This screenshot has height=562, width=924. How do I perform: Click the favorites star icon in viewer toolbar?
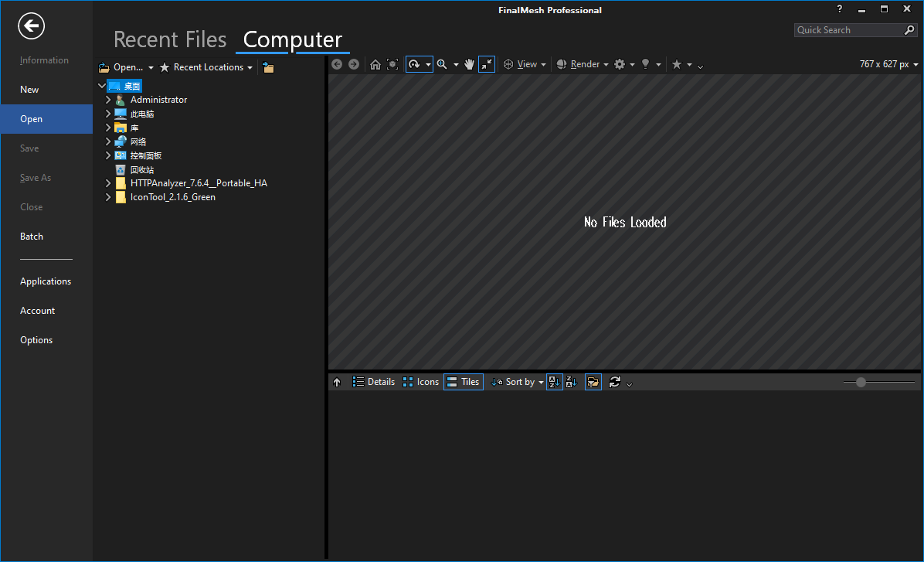coord(677,64)
